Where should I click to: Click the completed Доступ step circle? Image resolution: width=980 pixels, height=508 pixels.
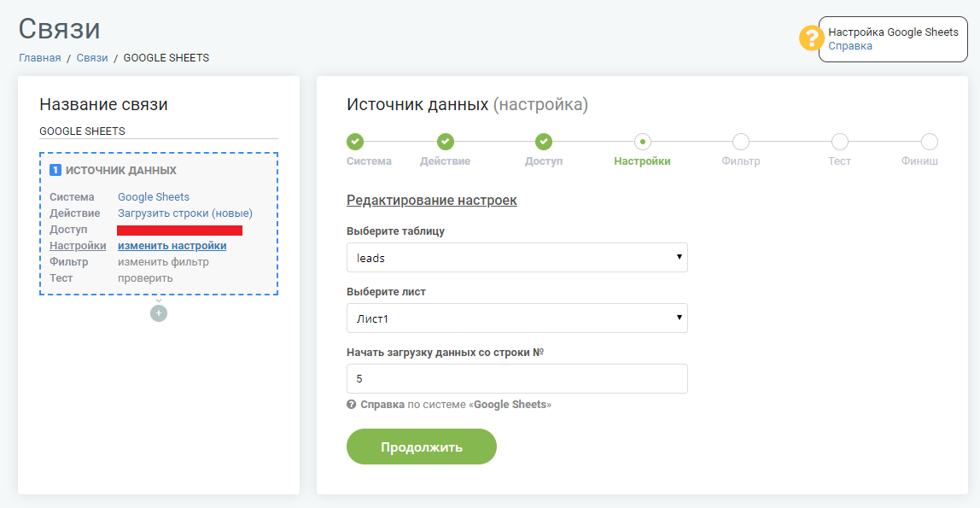click(x=544, y=142)
